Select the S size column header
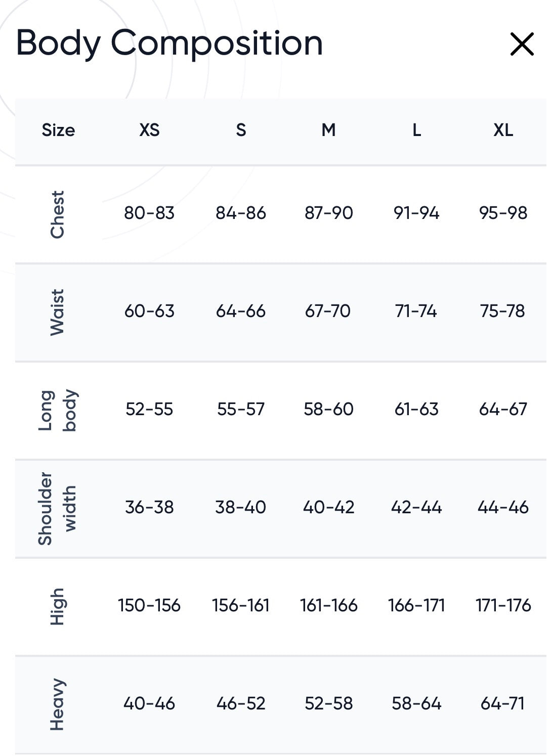 point(241,130)
